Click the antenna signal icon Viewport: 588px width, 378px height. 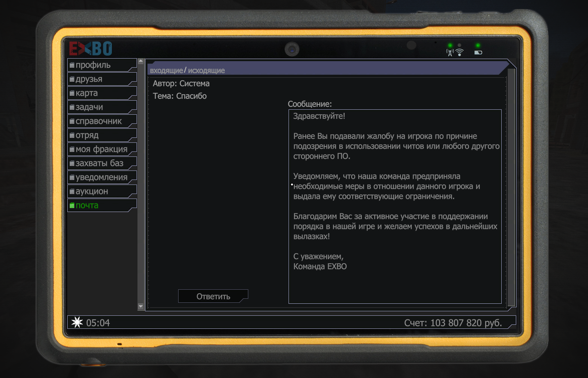coord(450,52)
